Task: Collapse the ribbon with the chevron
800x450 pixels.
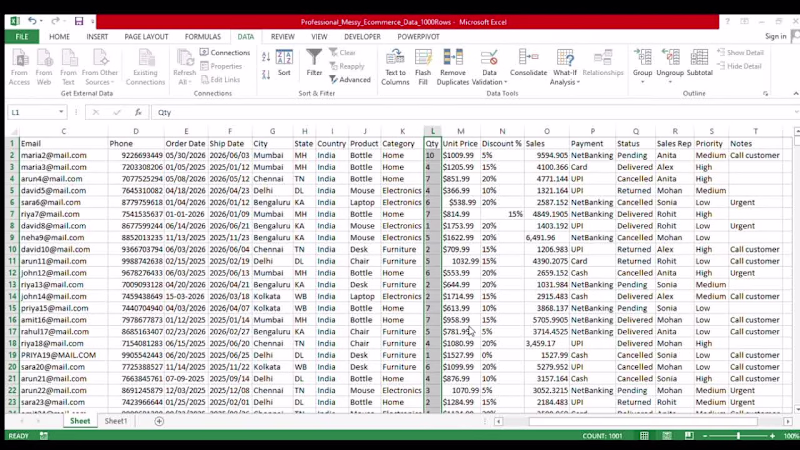Action: [795, 94]
